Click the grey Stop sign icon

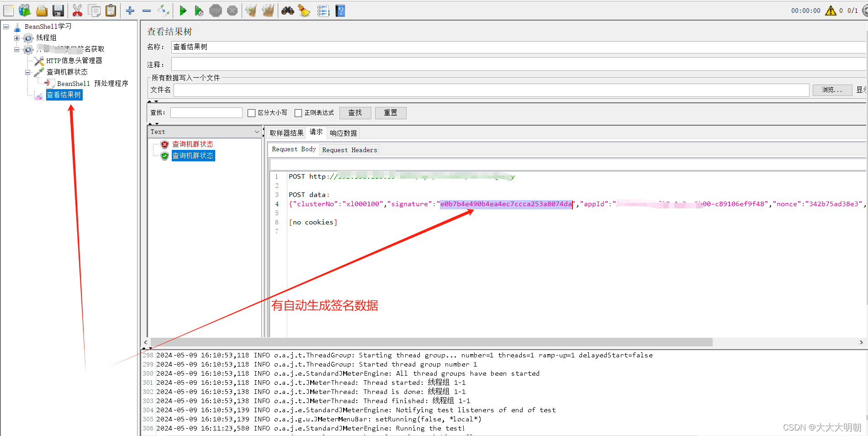pyautogui.click(x=216, y=11)
